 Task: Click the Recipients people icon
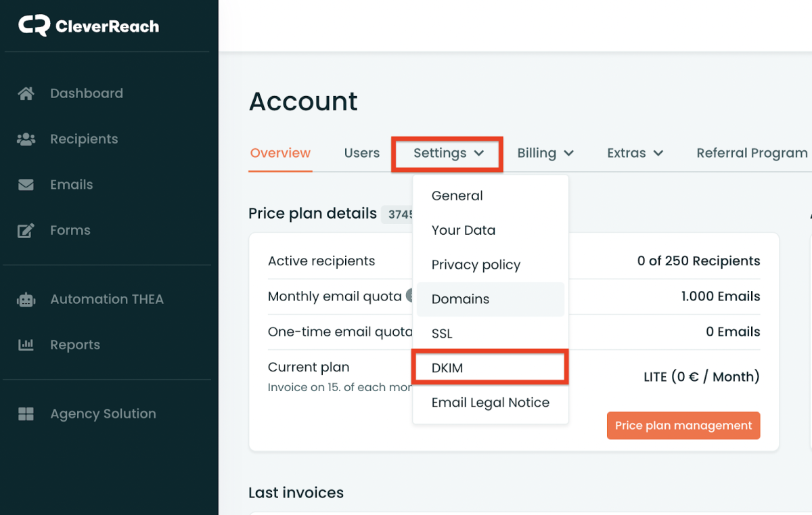click(26, 139)
